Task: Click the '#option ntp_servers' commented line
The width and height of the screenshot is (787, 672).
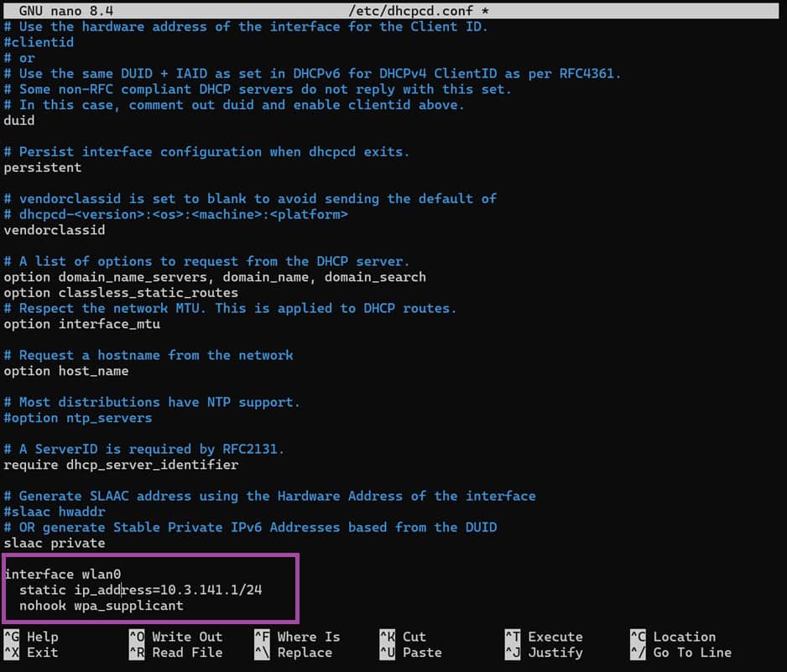Action: point(78,418)
